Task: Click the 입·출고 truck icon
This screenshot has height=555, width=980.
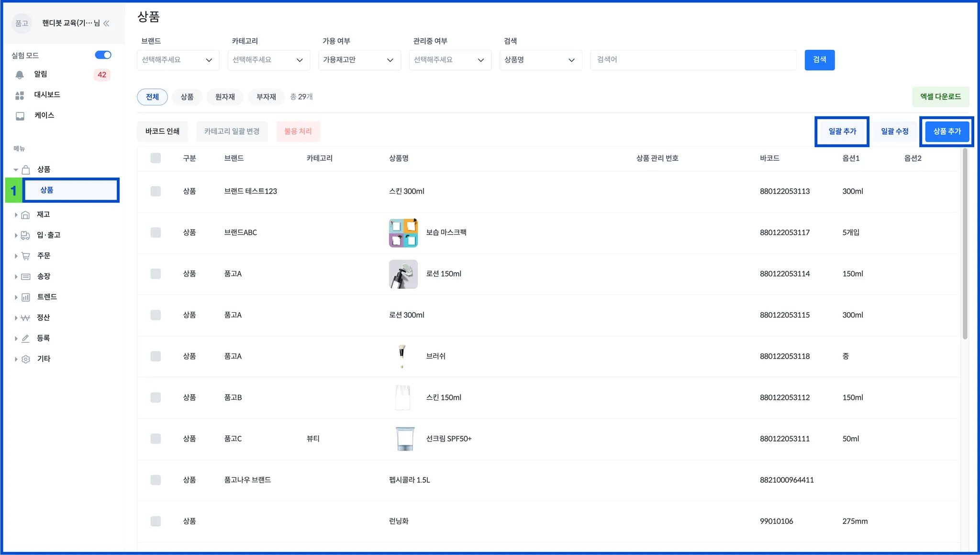Action: pos(26,236)
